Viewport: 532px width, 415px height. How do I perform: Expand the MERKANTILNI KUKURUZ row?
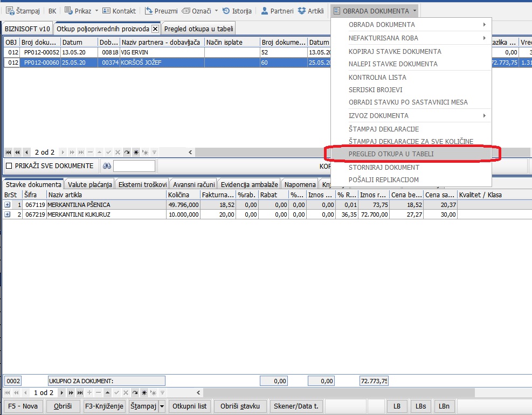click(x=8, y=215)
